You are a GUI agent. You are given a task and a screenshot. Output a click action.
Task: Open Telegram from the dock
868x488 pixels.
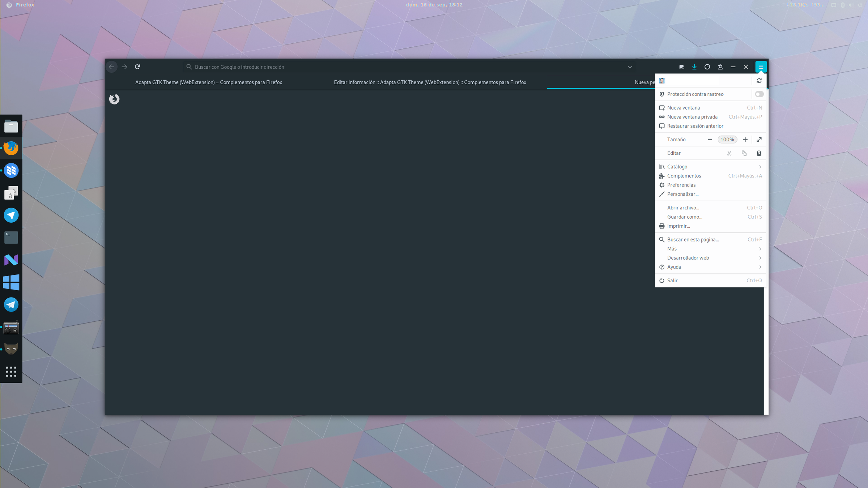[11, 305]
